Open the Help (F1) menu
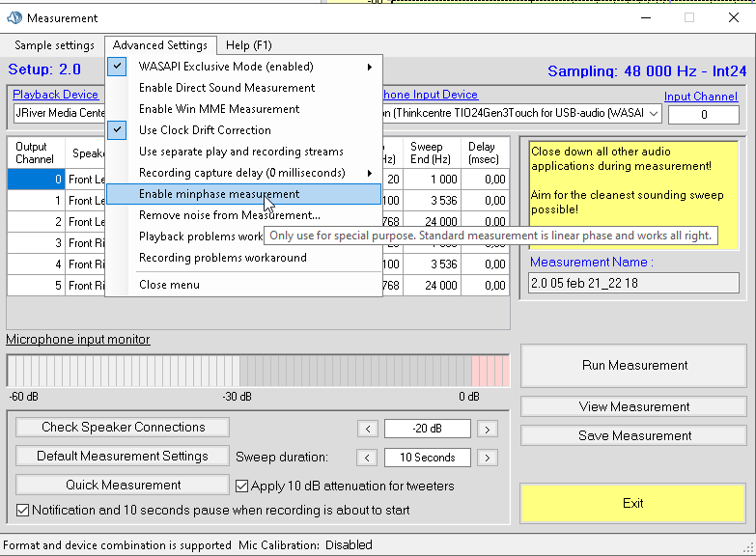This screenshot has height=556, width=756. coord(249,45)
